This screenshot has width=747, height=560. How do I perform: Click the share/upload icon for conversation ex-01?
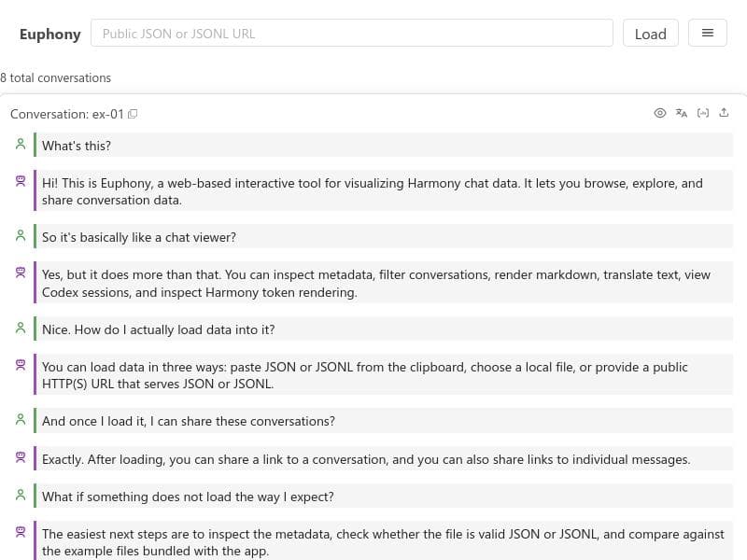tap(724, 113)
